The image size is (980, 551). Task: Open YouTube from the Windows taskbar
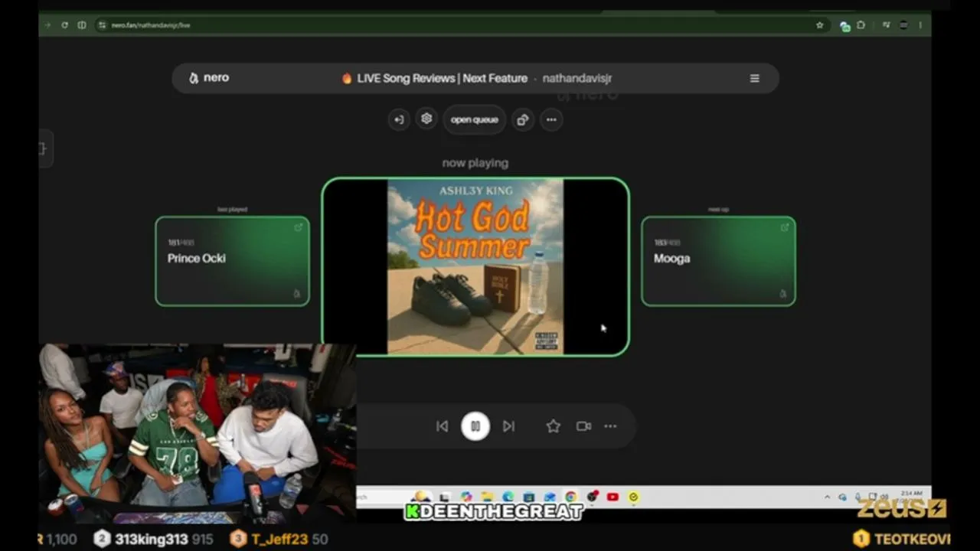click(612, 497)
